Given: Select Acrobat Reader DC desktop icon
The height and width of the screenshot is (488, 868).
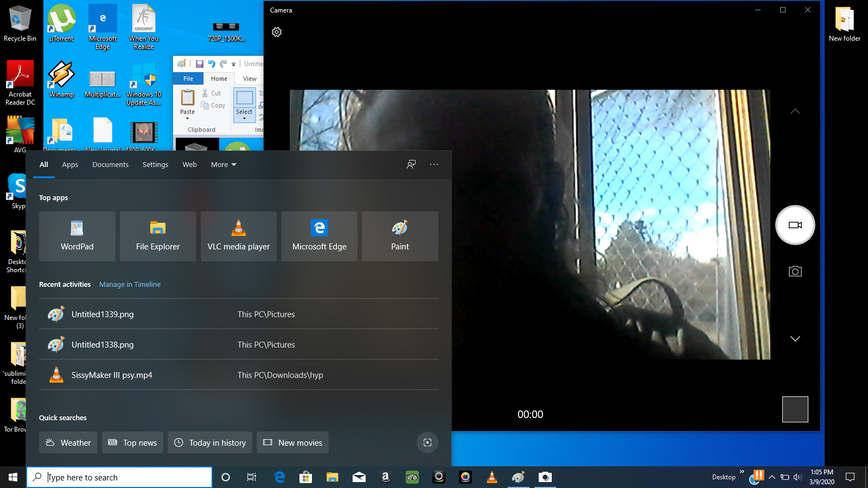Looking at the screenshot, I should [20, 82].
